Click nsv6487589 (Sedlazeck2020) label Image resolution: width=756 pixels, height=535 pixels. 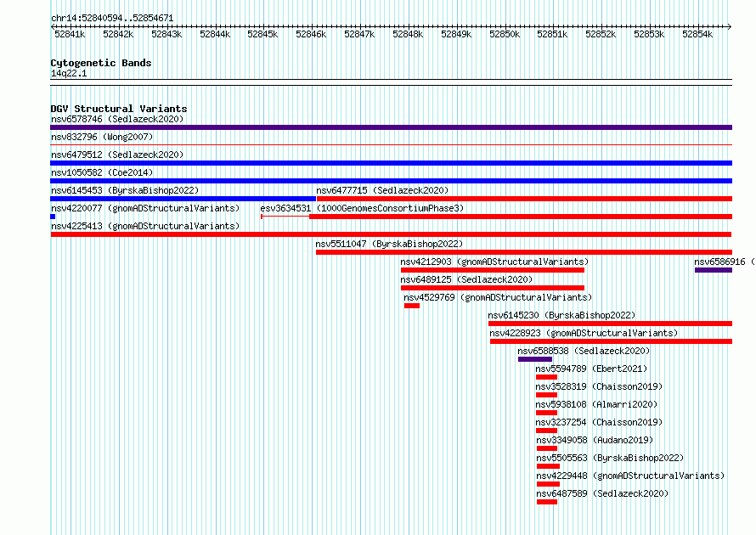click(x=603, y=493)
